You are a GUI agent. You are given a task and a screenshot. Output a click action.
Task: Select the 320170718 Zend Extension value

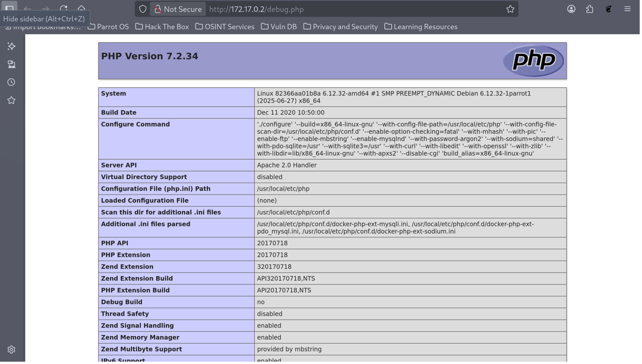[274, 267]
